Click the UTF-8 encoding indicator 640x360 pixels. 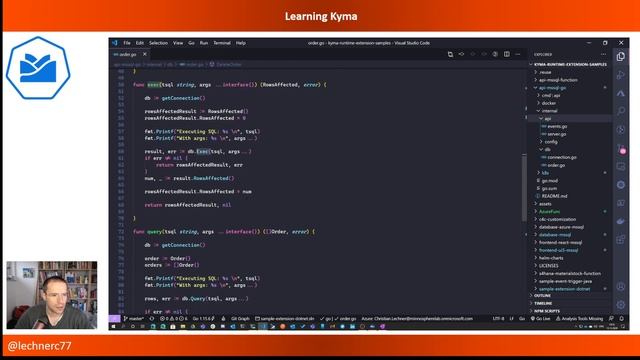(498, 319)
